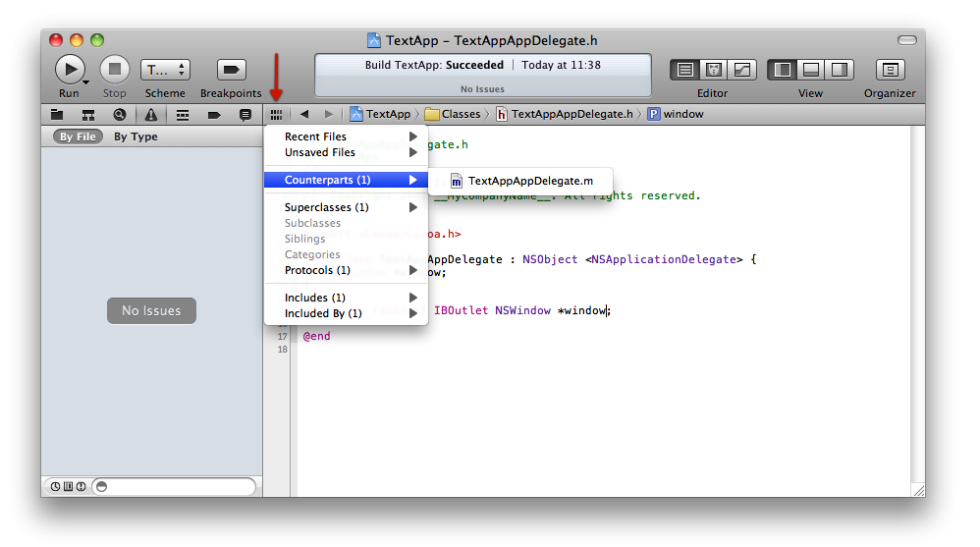Image resolution: width=980 pixels, height=547 pixels.
Task: Run the TextApp project
Action: click(x=70, y=70)
